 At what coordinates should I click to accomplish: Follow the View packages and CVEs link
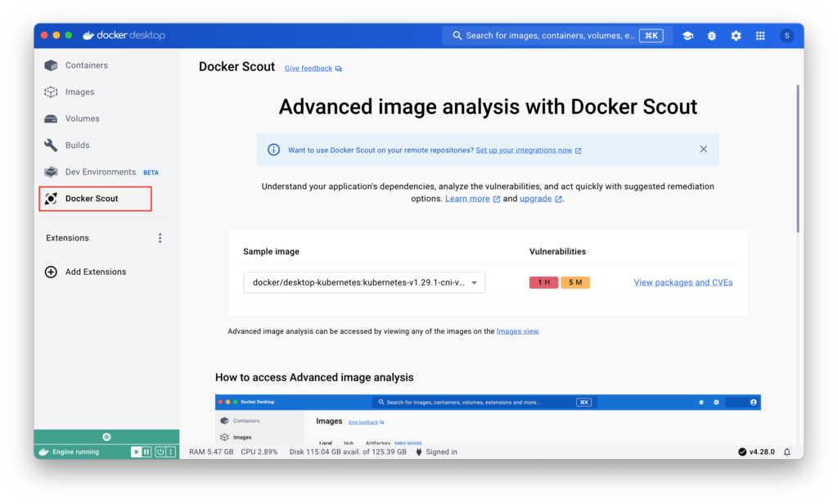point(683,283)
